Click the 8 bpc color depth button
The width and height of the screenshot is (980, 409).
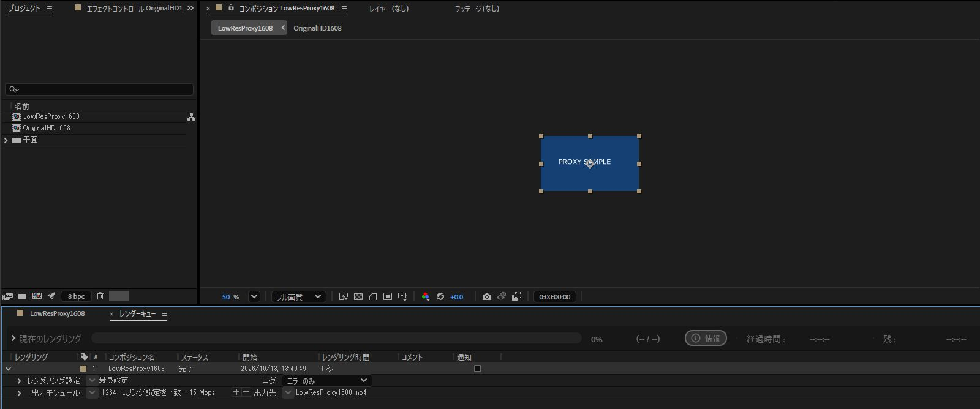click(x=76, y=296)
